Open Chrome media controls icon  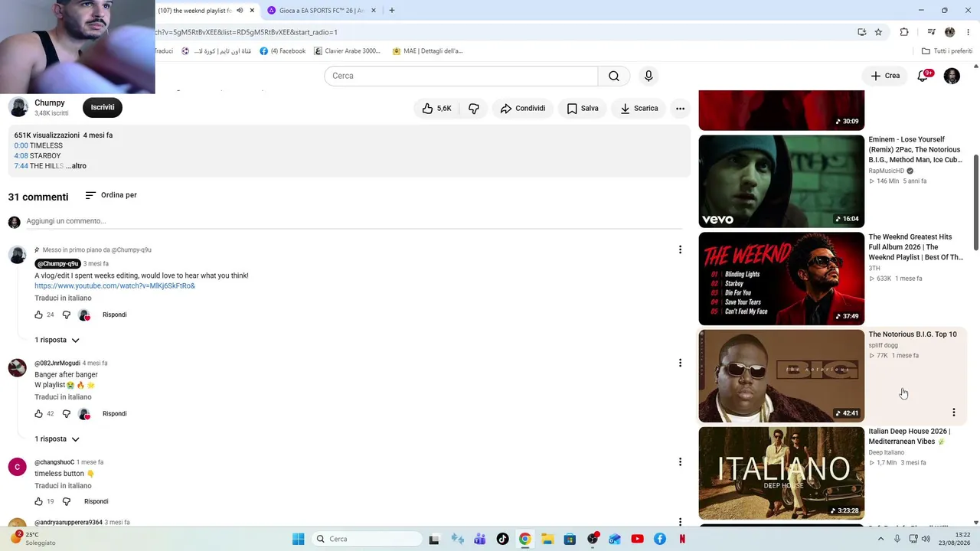pos(931,32)
